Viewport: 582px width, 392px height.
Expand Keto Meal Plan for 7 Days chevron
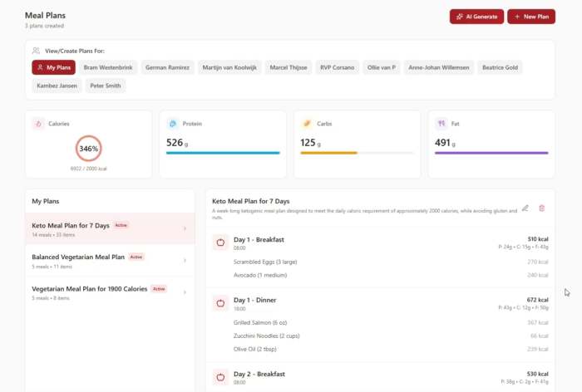(x=184, y=229)
